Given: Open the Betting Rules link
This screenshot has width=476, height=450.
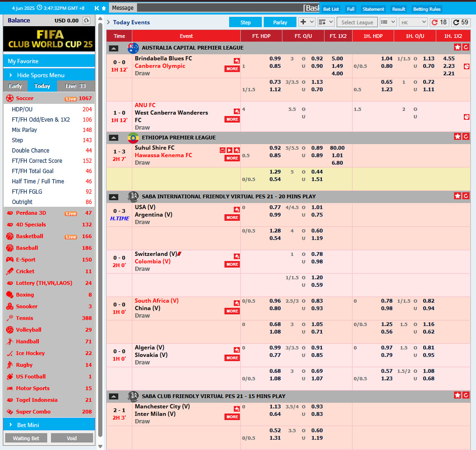Looking at the screenshot, I should point(426,9).
